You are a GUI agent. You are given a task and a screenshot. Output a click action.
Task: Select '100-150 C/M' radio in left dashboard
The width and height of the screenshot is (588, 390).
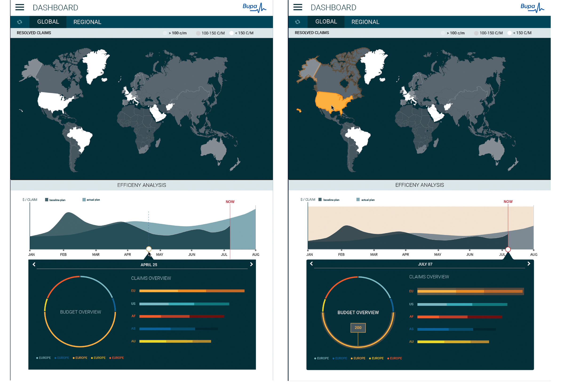click(198, 33)
